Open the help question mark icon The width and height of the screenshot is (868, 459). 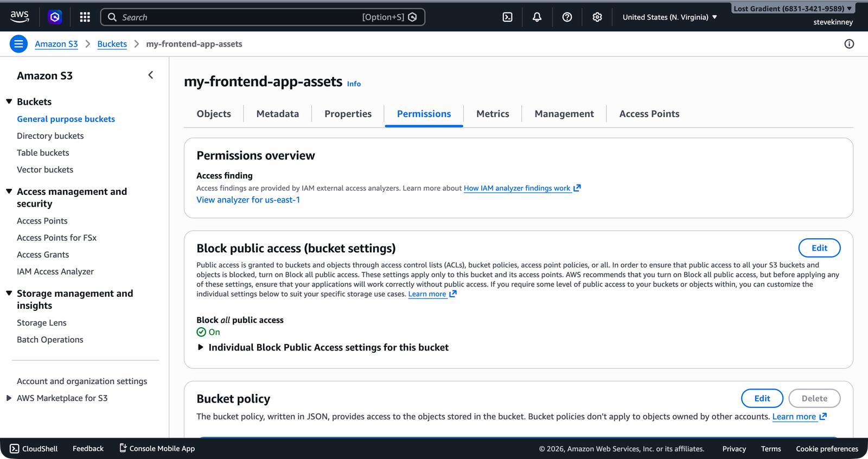(567, 17)
